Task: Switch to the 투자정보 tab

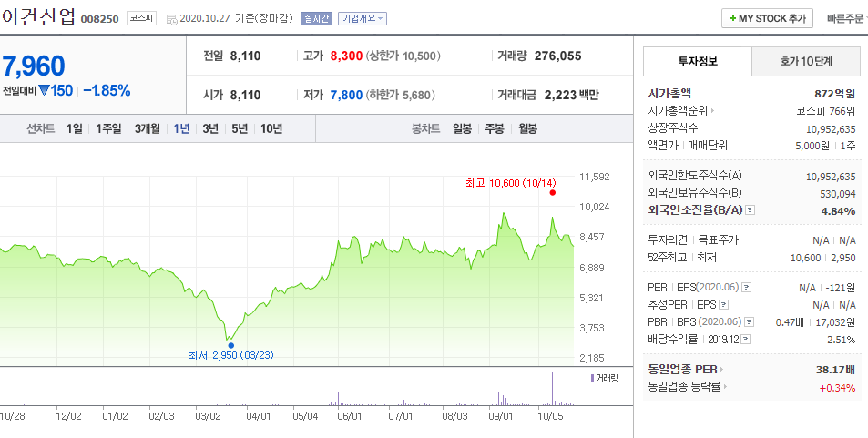Action: [x=698, y=61]
